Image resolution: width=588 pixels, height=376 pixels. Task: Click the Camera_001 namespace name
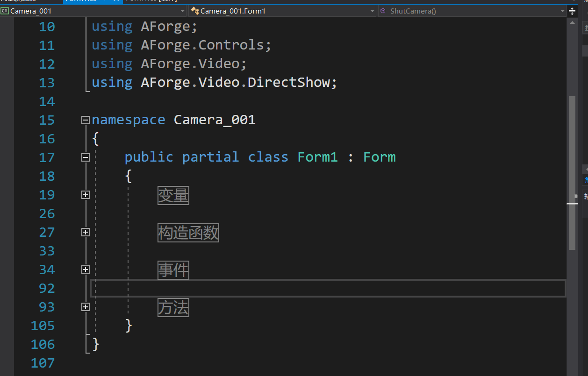(215, 120)
